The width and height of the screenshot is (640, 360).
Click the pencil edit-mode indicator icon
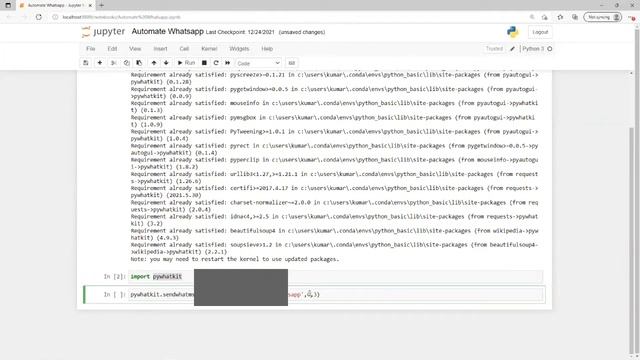click(x=513, y=49)
